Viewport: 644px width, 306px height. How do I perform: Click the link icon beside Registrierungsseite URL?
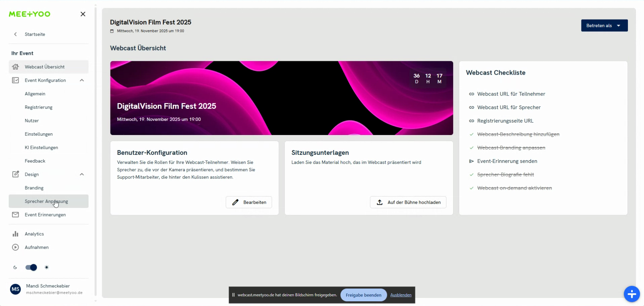click(x=472, y=121)
